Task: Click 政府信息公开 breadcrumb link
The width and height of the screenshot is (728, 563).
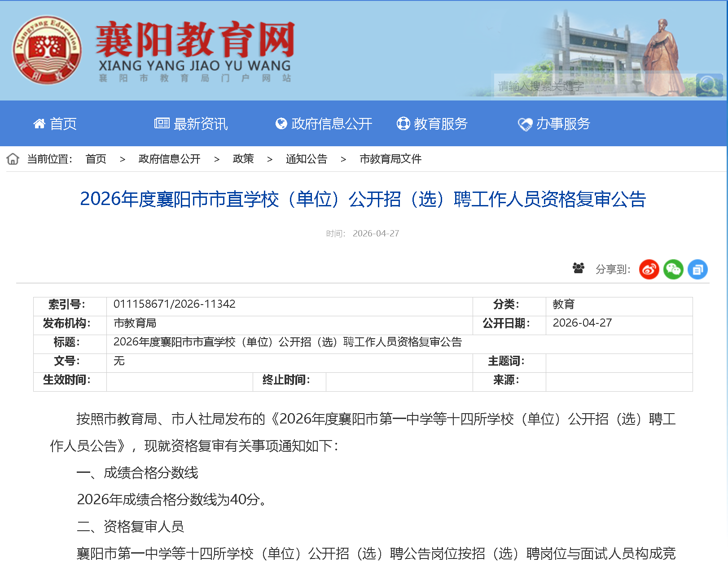Action: 169,159
